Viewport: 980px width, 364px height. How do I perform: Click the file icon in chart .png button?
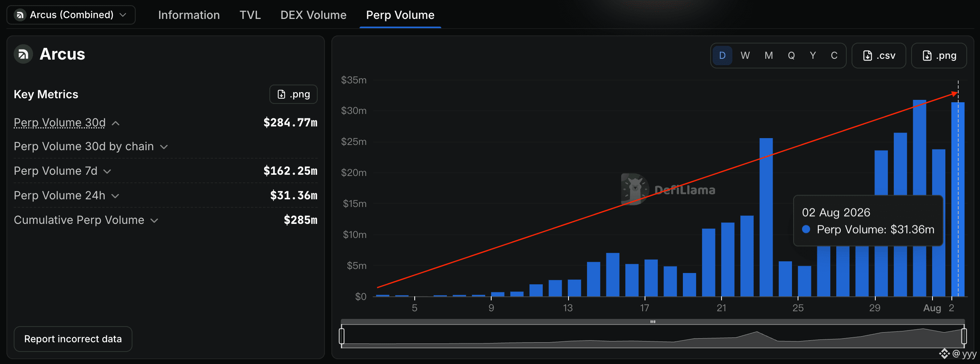click(x=927, y=56)
